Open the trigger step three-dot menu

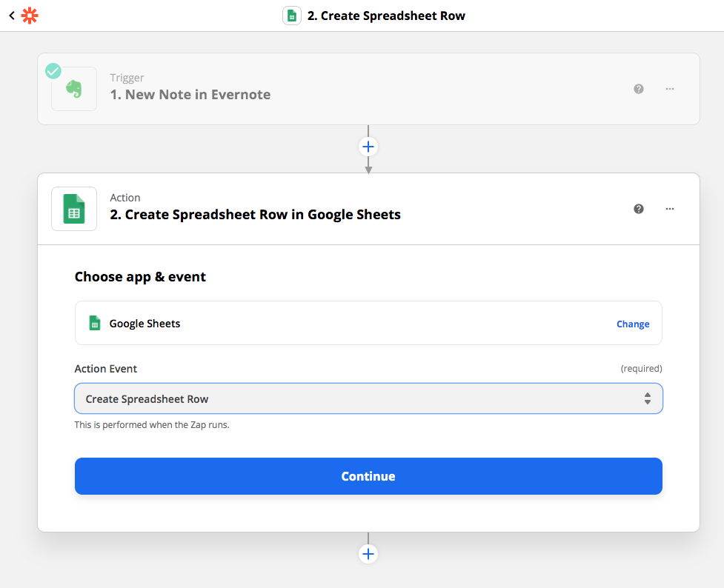click(669, 89)
